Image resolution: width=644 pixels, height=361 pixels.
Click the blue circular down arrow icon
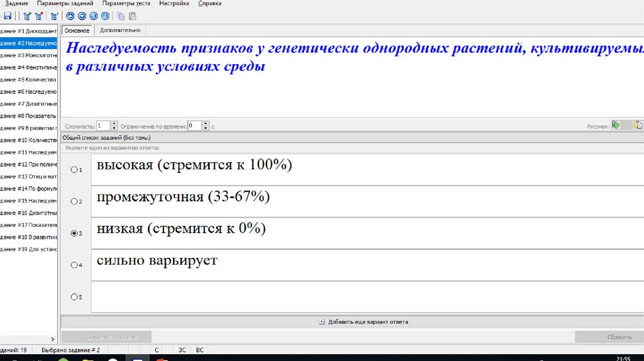coord(82,16)
